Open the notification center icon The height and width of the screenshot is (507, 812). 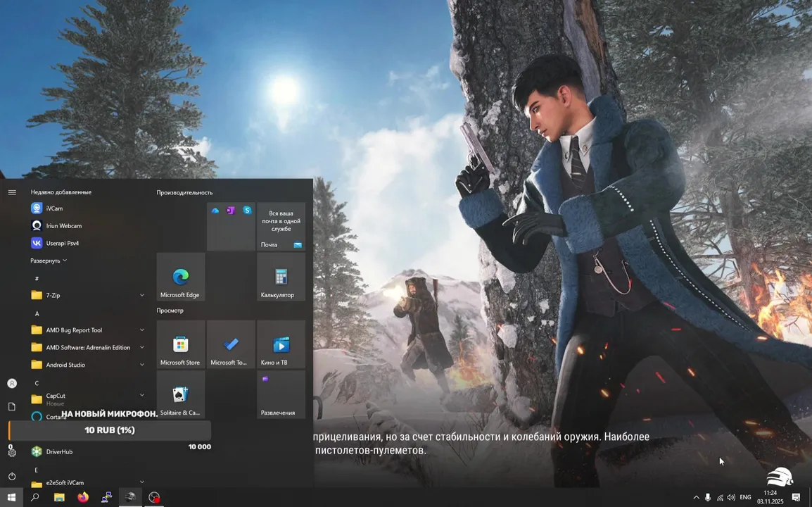coord(796,497)
